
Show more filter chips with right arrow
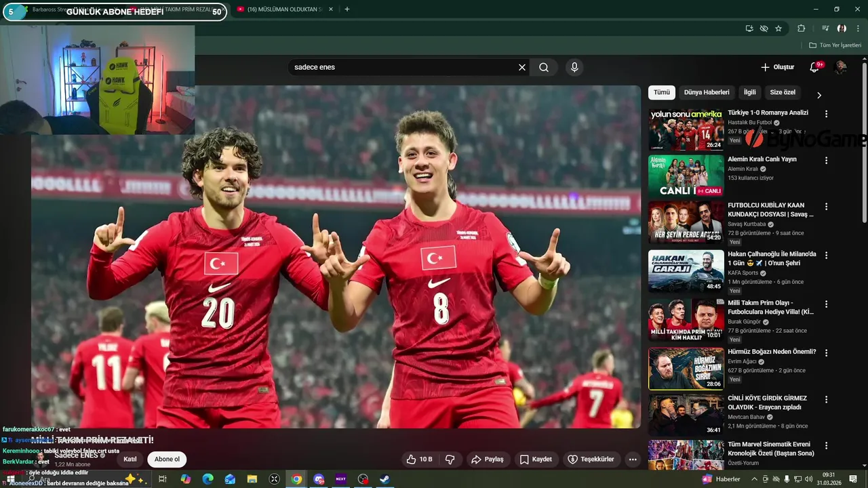click(x=818, y=95)
